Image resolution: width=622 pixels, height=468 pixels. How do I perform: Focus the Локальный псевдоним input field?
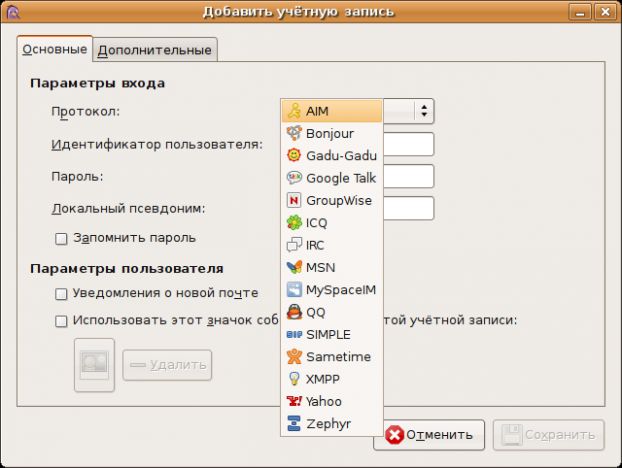coord(408,208)
